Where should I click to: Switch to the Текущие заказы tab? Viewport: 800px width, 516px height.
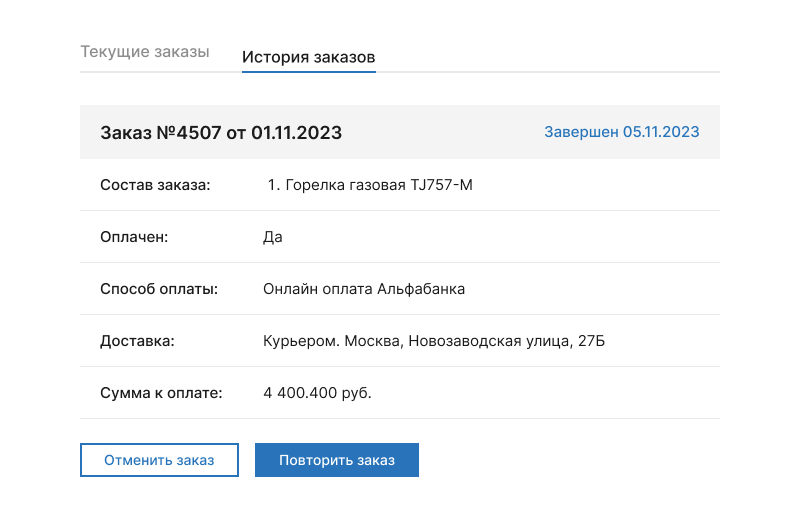point(145,52)
